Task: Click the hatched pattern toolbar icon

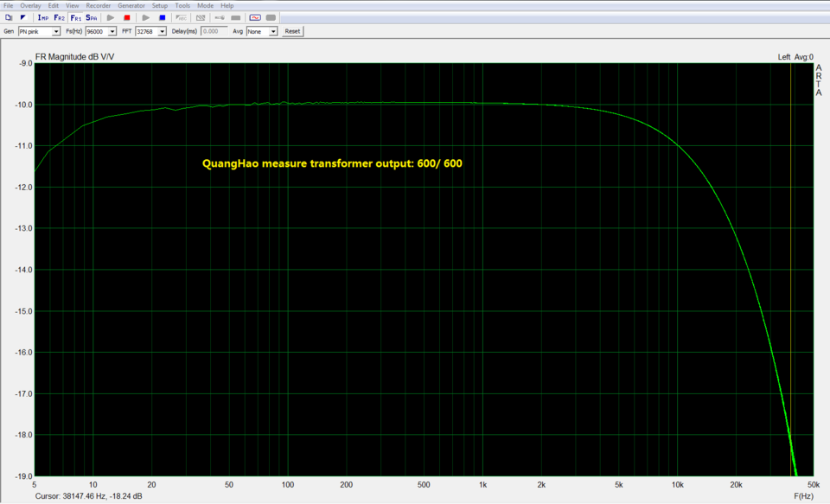Action: click(201, 17)
